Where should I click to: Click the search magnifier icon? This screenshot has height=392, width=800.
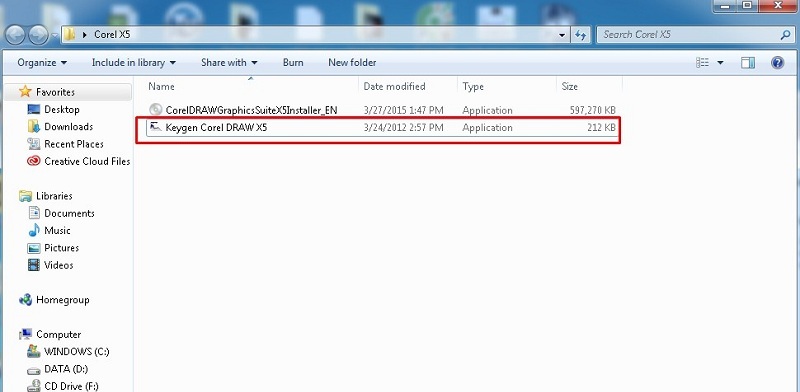click(785, 35)
